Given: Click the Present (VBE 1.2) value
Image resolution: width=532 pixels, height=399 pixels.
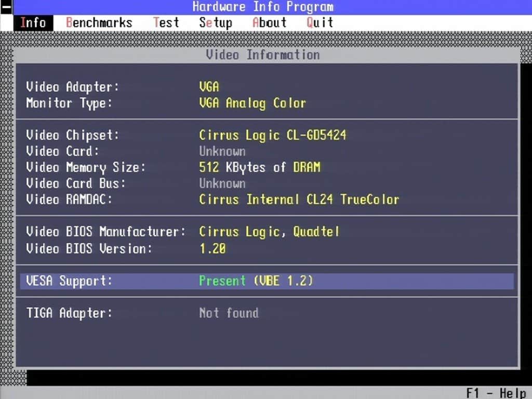Looking at the screenshot, I should tap(256, 281).
